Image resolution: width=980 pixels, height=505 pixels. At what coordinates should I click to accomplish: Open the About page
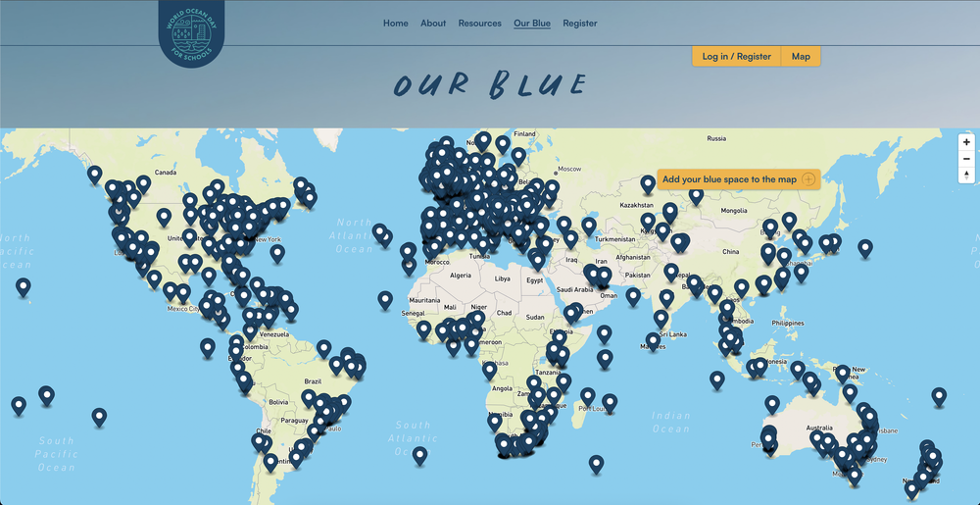433,24
